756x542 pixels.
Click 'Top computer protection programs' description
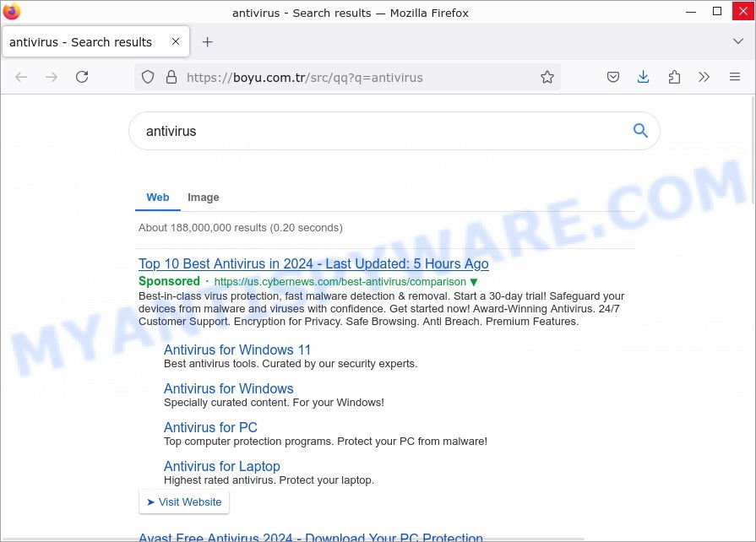pyautogui.click(x=325, y=442)
